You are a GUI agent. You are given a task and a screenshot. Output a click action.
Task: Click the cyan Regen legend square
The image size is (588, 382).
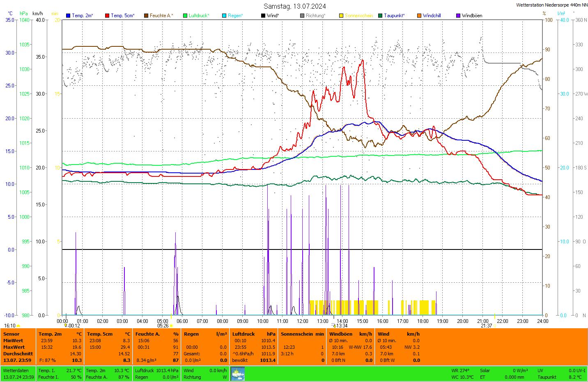(224, 16)
